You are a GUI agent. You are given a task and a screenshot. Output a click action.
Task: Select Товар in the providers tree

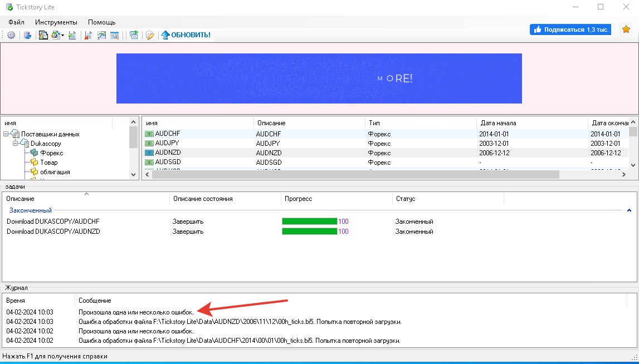coord(49,163)
